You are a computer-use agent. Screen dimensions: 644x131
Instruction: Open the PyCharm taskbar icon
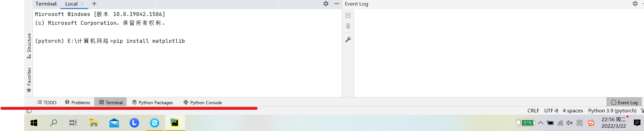click(x=175, y=123)
